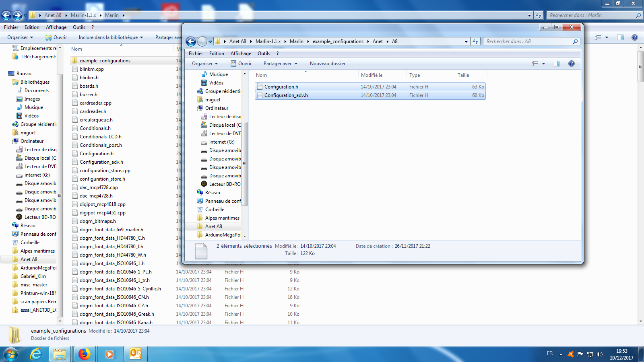Open the Windows Start menu
This screenshot has height=362, width=644.
[x=11, y=354]
